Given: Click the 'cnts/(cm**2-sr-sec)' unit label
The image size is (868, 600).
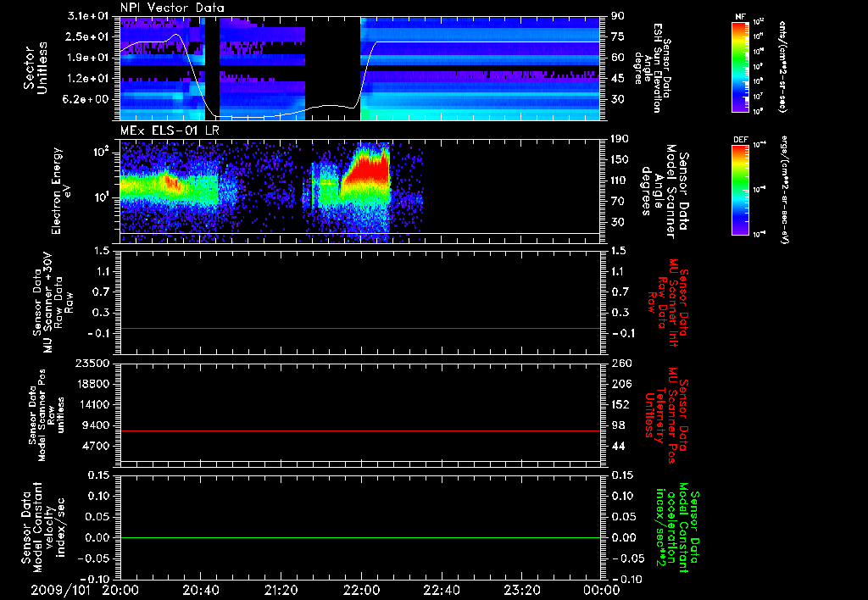Looking at the screenshot, I should [782, 67].
